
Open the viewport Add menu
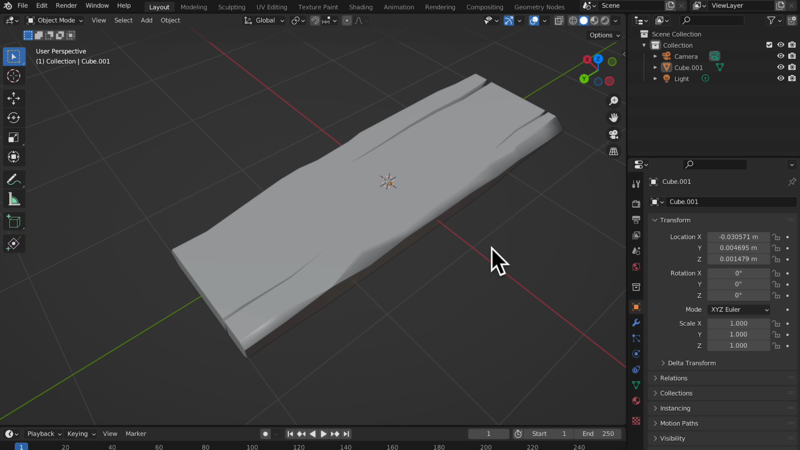tap(146, 20)
